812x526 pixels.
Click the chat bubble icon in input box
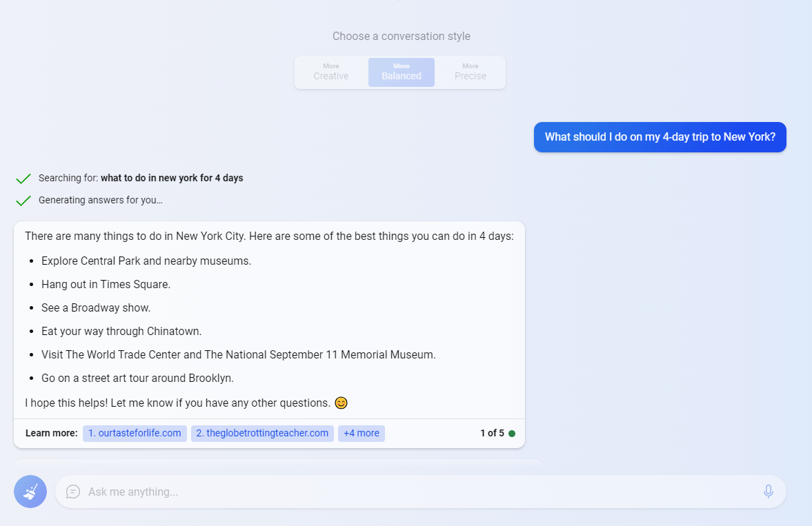click(73, 492)
